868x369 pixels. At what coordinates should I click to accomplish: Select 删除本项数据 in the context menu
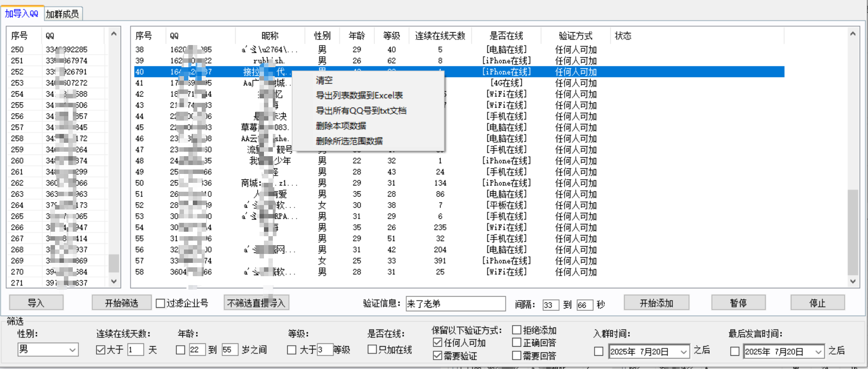341,126
